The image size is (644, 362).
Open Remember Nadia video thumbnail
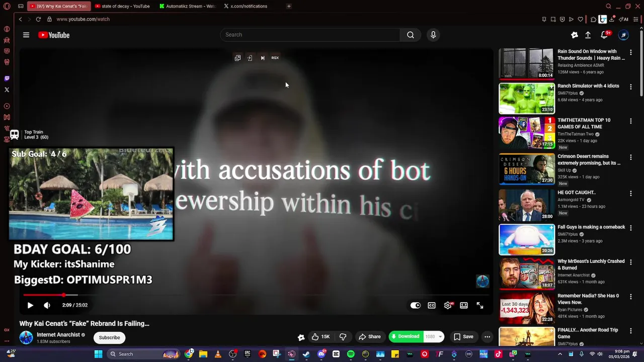point(527,308)
